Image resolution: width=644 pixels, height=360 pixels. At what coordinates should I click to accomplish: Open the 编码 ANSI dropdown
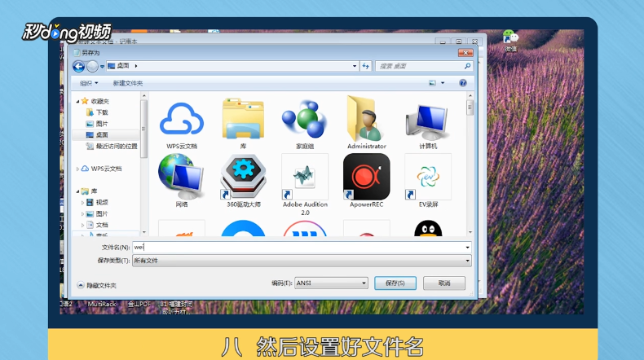(364, 283)
